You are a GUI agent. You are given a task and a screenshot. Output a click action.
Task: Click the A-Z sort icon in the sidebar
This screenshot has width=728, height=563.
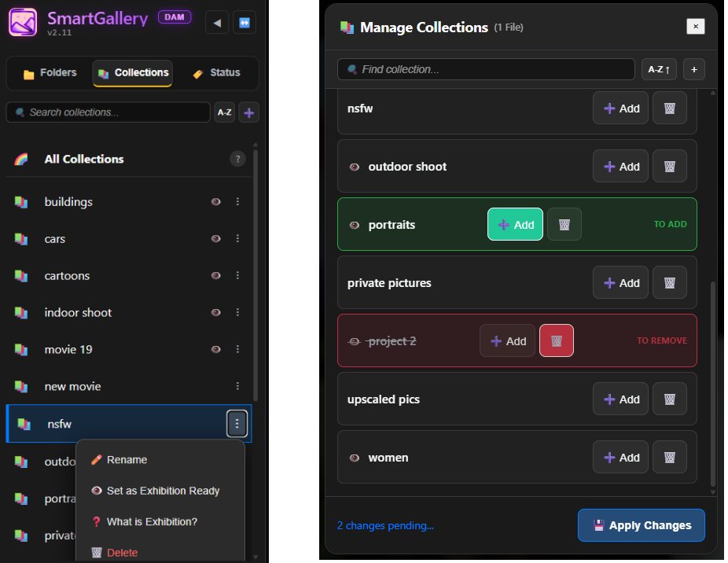click(x=224, y=112)
